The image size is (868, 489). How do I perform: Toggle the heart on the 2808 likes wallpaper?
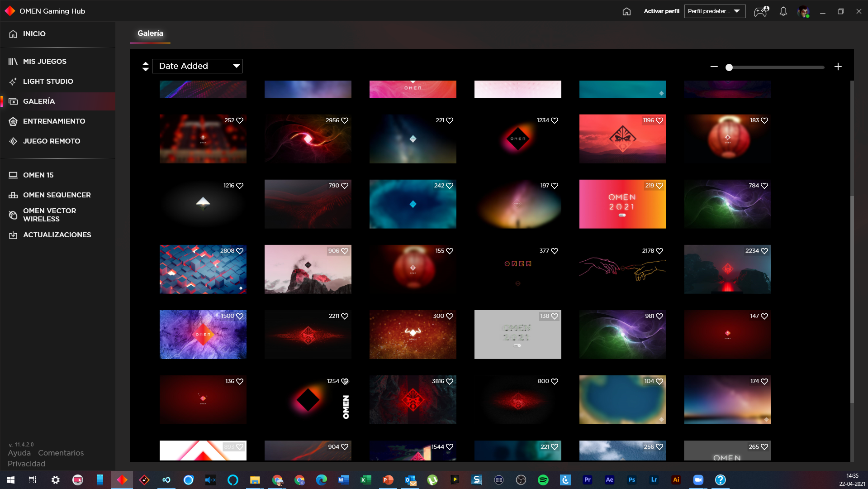(240, 251)
